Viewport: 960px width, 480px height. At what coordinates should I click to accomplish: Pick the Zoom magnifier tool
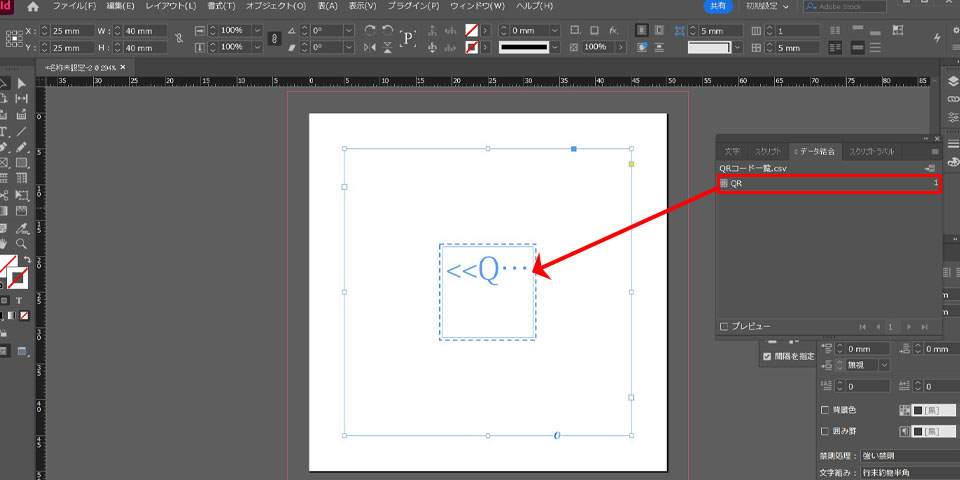click(21, 243)
